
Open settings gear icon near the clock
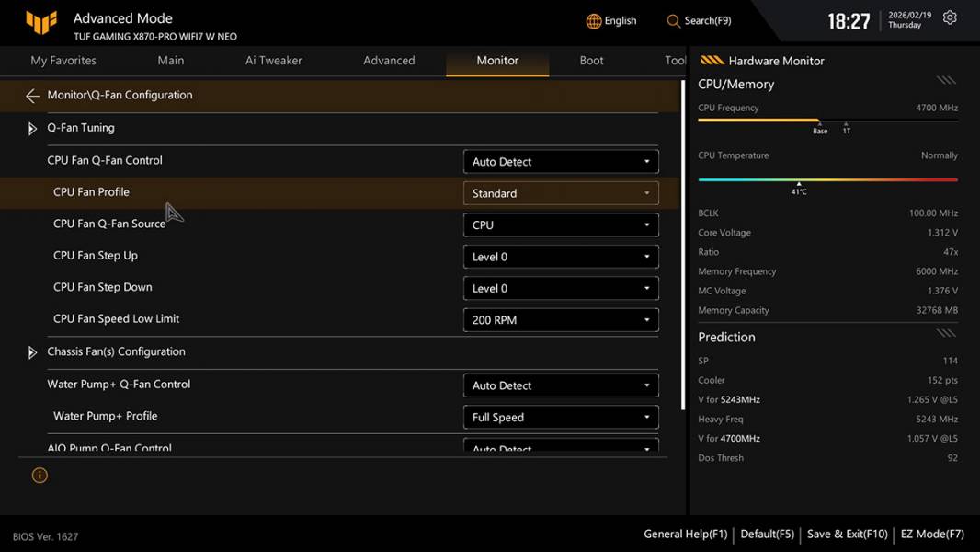(x=950, y=18)
